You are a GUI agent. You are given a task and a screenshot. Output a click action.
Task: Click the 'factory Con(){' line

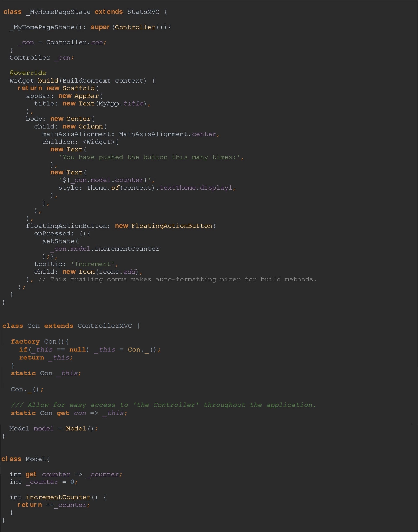click(40, 342)
